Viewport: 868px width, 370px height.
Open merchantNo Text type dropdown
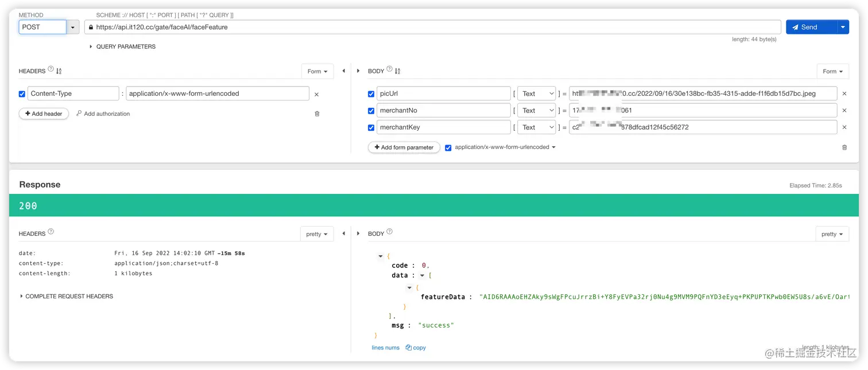tap(537, 110)
